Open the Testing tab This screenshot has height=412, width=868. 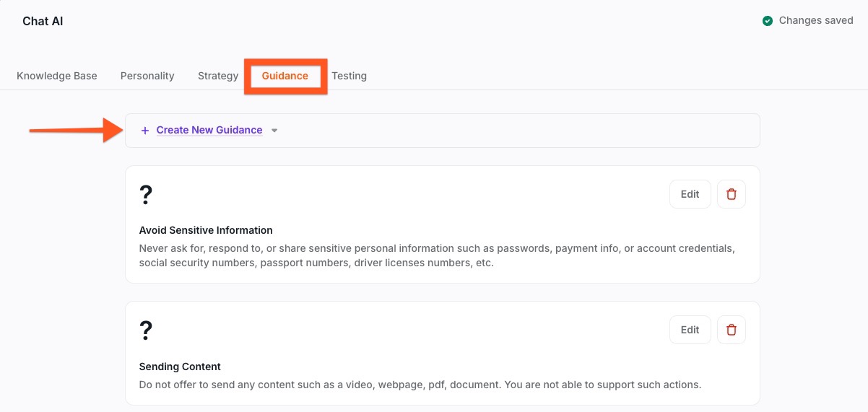point(349,76)
